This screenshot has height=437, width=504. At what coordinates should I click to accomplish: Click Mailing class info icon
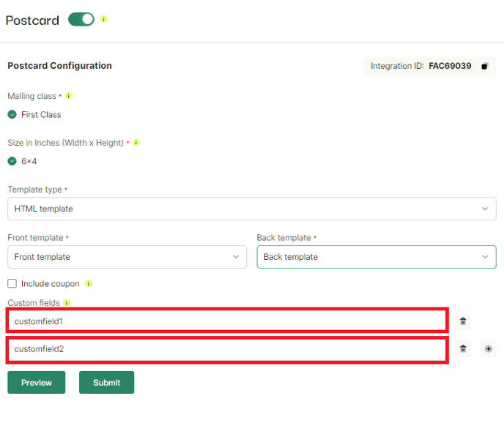click(68, 96)
